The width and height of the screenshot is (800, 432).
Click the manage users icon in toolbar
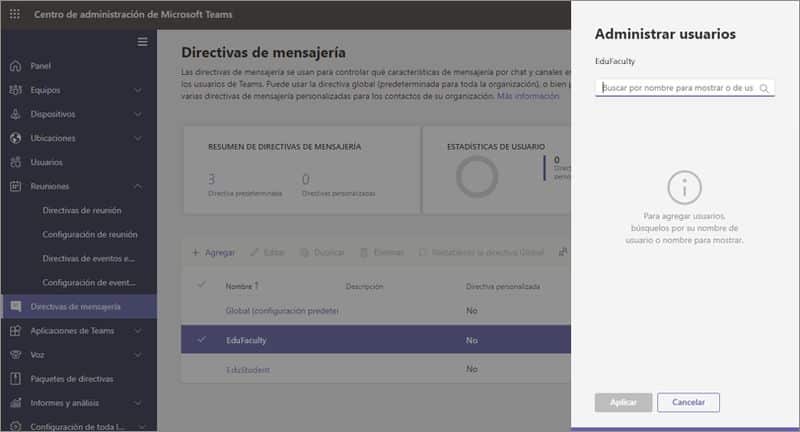[x=563, y=252]
